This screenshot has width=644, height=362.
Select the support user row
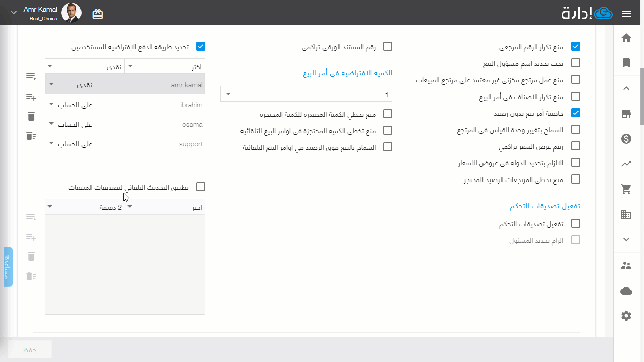coord(125,144)
